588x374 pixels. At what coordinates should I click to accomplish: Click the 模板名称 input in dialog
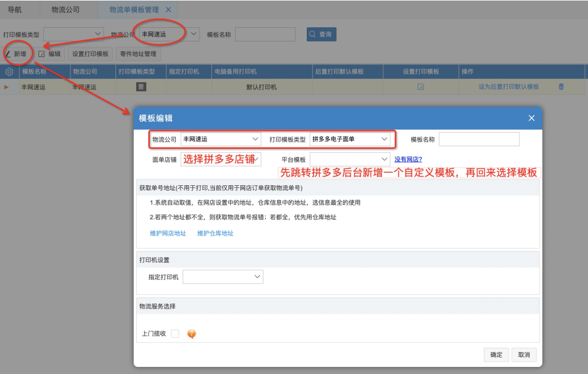coord(479,139)
